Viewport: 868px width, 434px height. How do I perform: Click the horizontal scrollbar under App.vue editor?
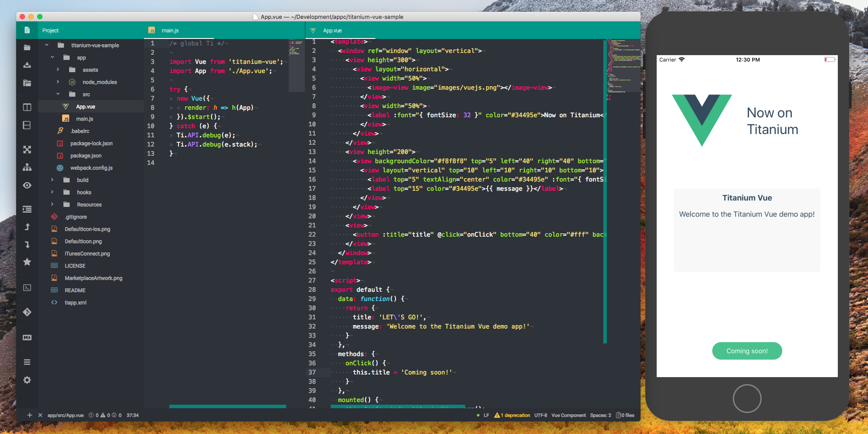click(x=398, y=406)
